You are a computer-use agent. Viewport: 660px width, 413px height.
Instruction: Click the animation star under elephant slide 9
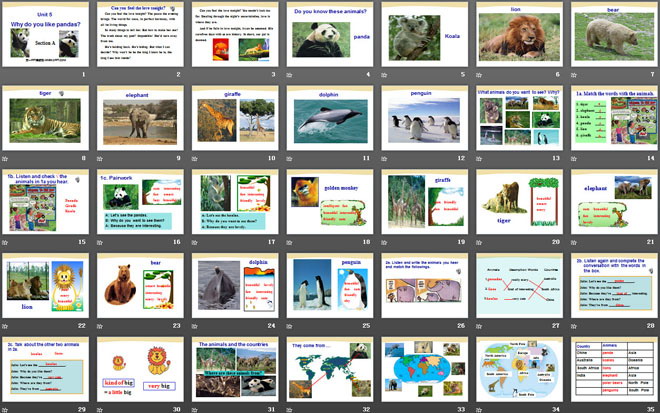click(x=100, y=158)
